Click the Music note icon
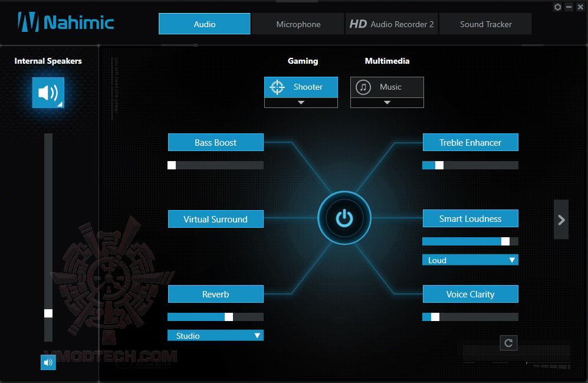This screenshot has height=383, width=588. coord(363,87)
